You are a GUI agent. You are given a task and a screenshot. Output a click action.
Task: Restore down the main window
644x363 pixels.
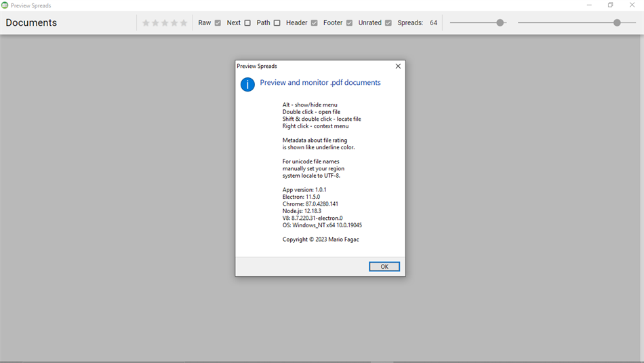pyautogui.click(x=610, y=5)
